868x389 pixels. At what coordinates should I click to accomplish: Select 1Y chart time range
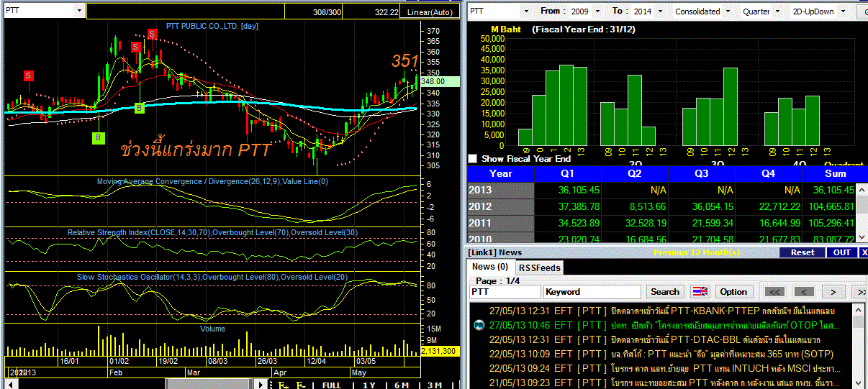point(368,385)
